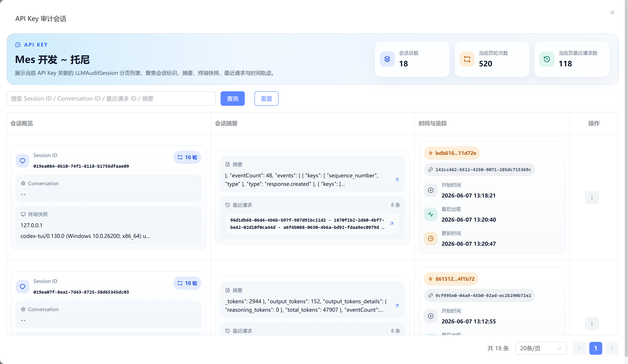Click the clock icon beside API KEY heading
This screenshot has width=628, height=364.
tap(18, 45)
